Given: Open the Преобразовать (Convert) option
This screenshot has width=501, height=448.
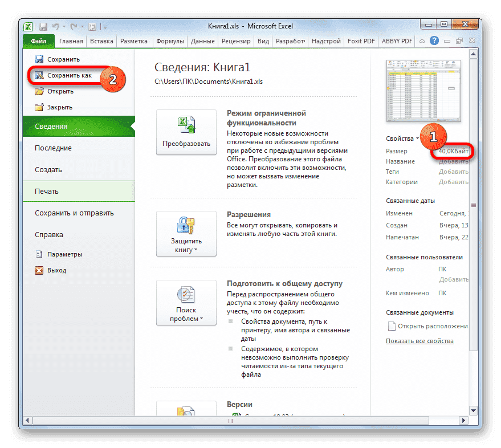Looking at the screenshot, I should click(x=186, y=132).
